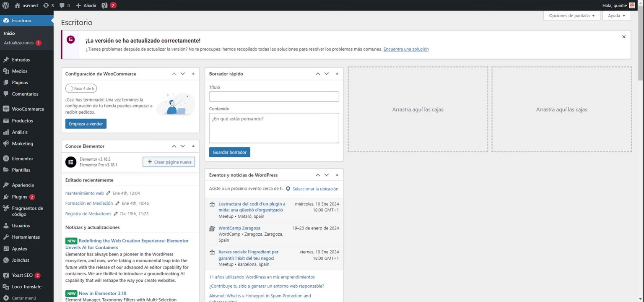Open Opciones de pantalla dropdown
This screenshot has height=302, width=644.
coord(572,16)
